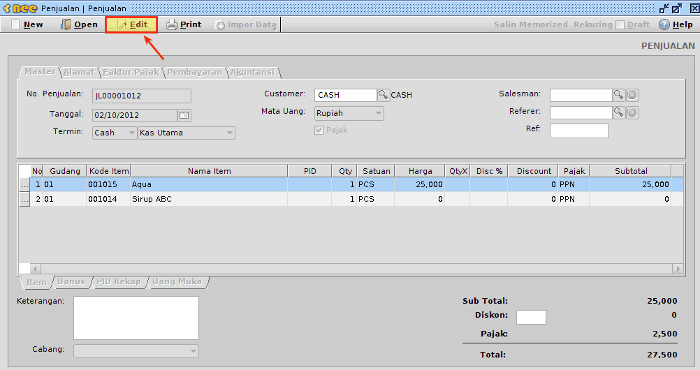Screen dimensions: 700x370
Task: Select the Aqua item name cell
Action: [209, 184]
